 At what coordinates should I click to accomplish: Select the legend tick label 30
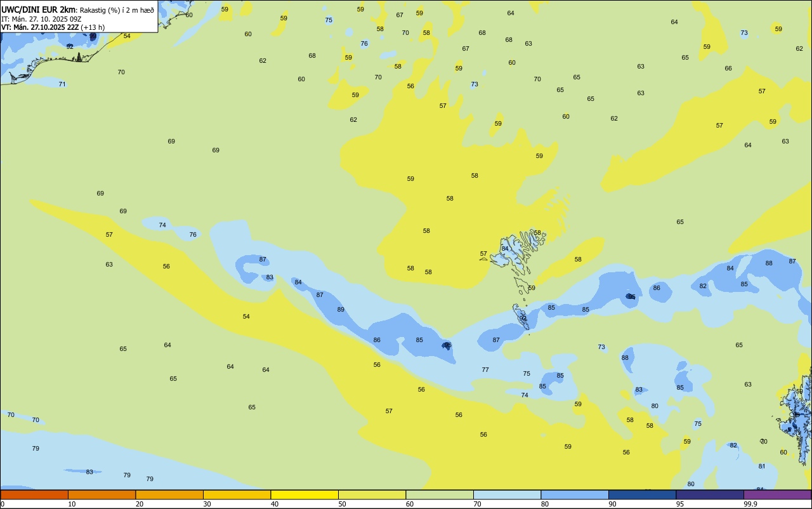click(x=207, y=504)
